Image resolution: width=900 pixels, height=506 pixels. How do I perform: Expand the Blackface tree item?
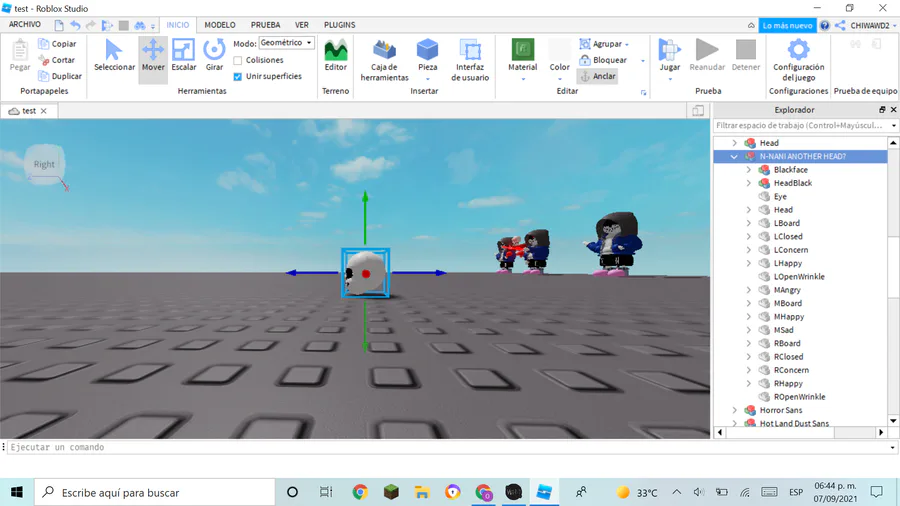748,170
